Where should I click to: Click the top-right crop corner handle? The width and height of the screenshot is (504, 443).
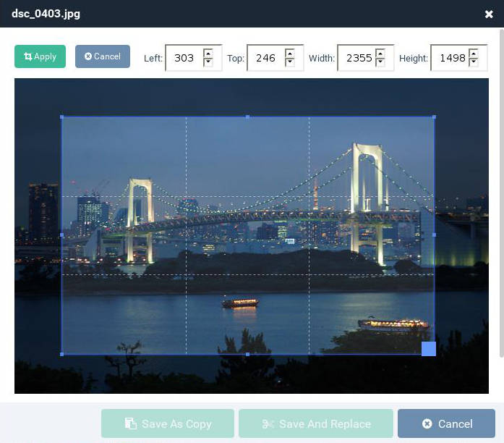[435, 117]
